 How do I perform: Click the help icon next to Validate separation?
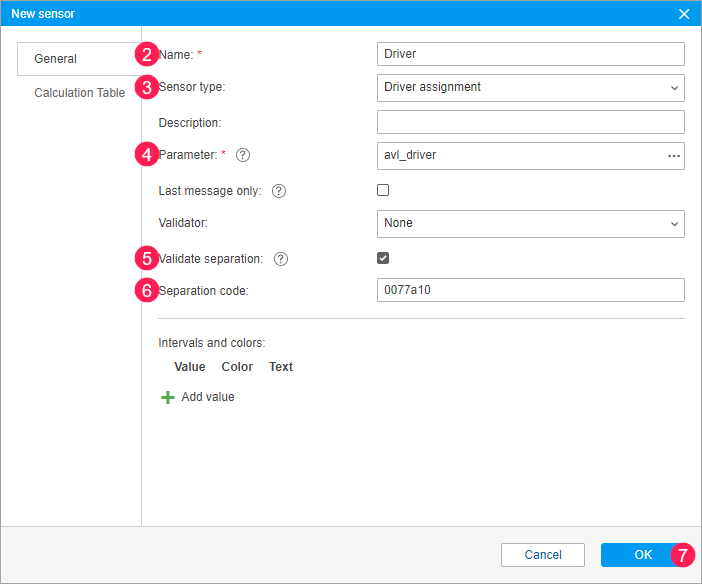(x=281, y=259)
